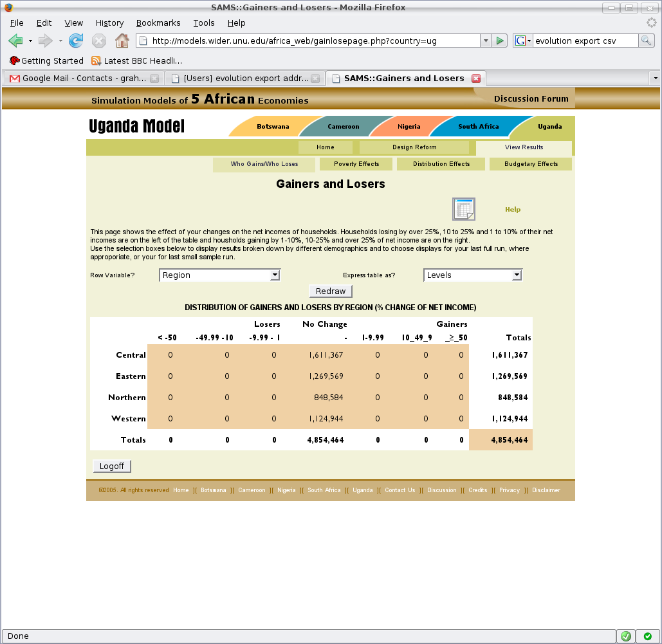The width and height of the screenshot is (662, 644).
Task: Click the spreadsheet export icon beside Help
Action: tap(463, 209)
